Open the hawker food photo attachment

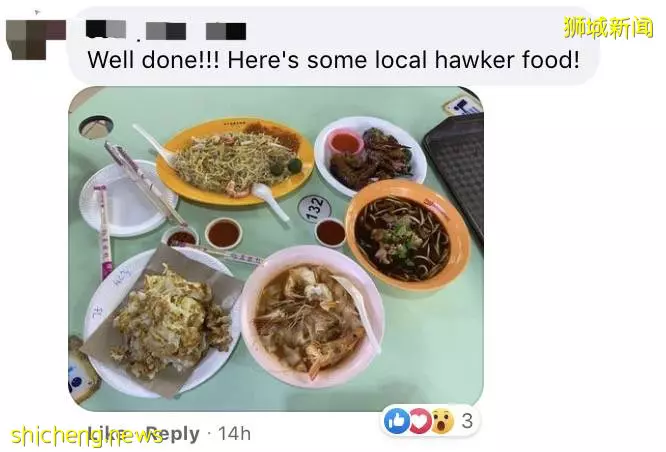(276, 249)
